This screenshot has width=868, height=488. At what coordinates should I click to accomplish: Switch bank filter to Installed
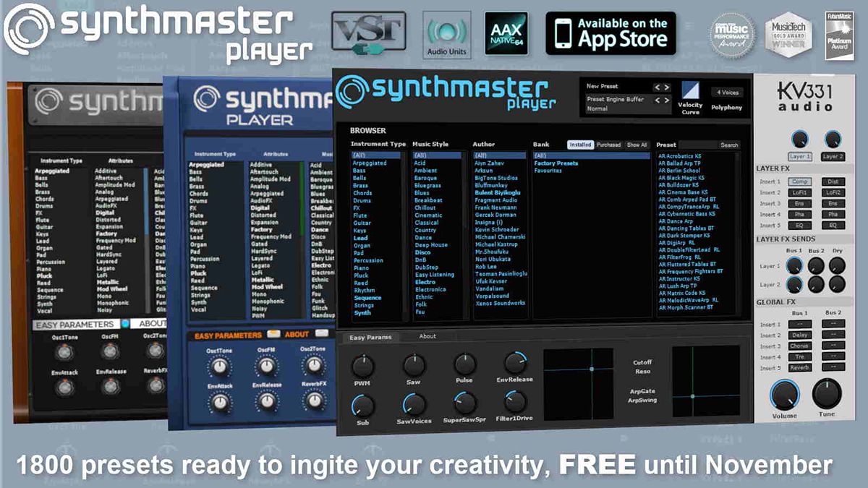[x=580, y=145]
